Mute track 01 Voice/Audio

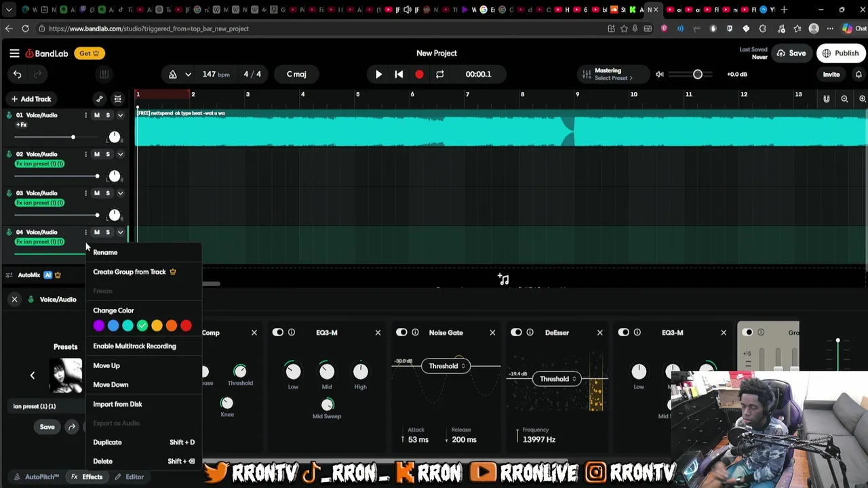tap(97, 115)
